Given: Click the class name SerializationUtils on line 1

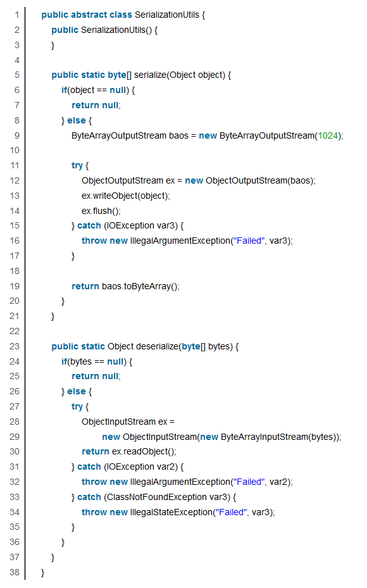Looking at the screenshot, I should pyautogui.click(x=167, y=15).
